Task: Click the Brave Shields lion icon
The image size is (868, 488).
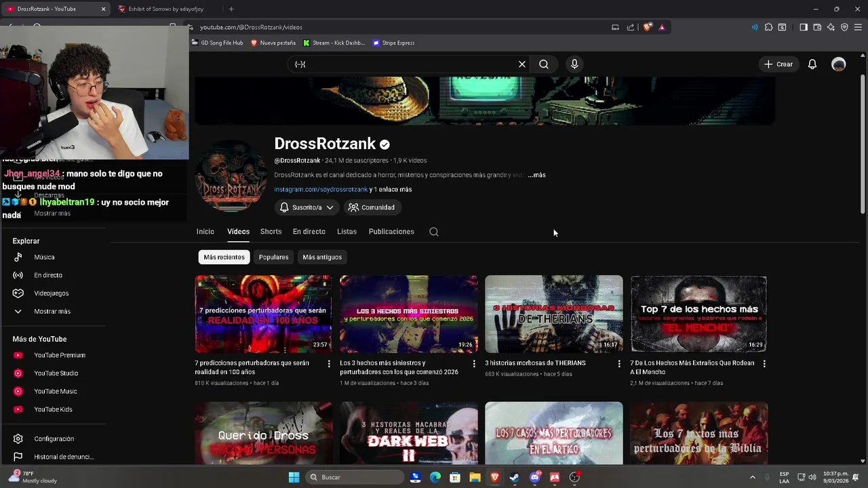Action: [x=648, y=27]
